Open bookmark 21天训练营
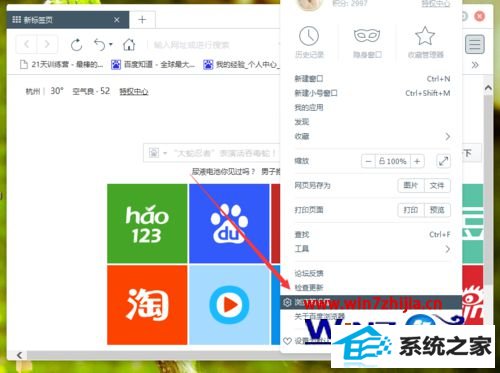Screen dimensions: 500x373 (62, 64)
